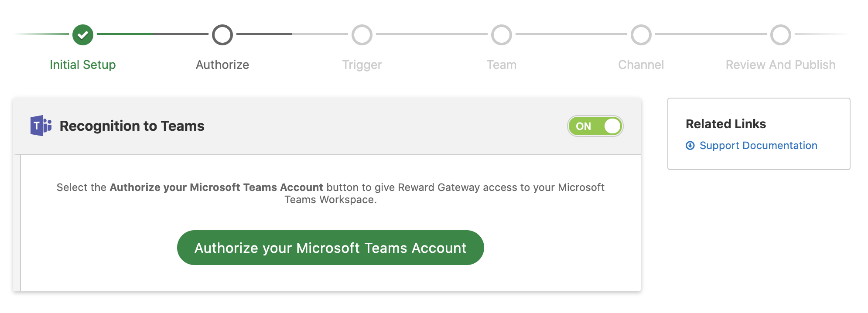Click the Authorize step circle

click(222, 35)
